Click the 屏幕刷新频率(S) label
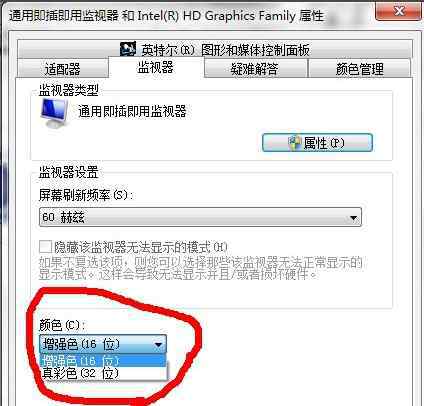This screenshot has width=424, height=406. pos(86,195)
